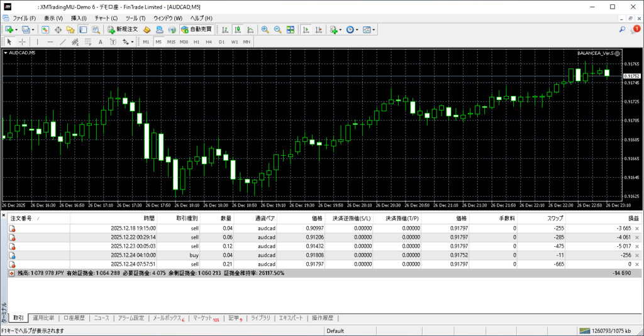Image resolution: width=644 pixels, height=336 pixels.
Task: Open the search magnifier in top right
Action: point(622,30)
